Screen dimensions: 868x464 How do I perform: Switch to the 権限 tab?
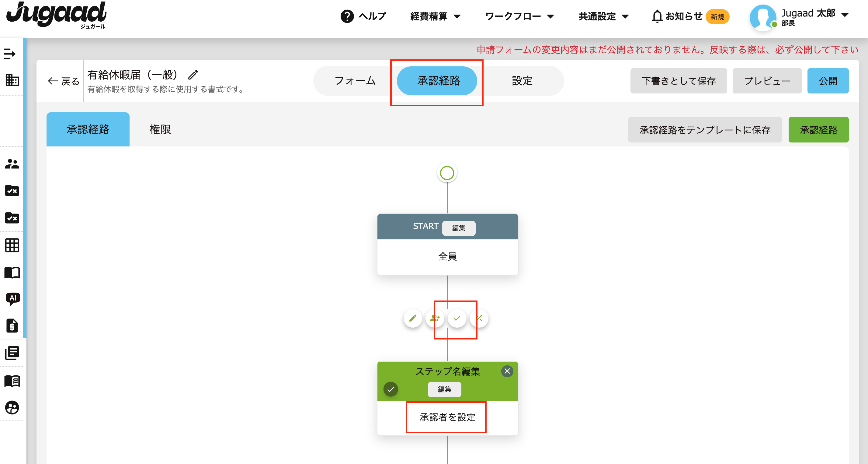click(x=160, y=129)
